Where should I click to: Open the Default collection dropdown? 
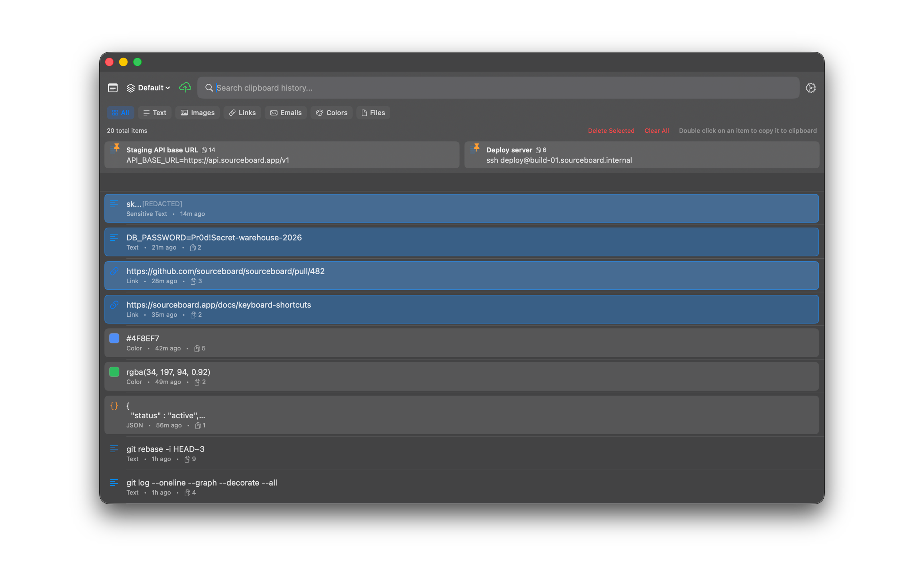pos(148,88)
